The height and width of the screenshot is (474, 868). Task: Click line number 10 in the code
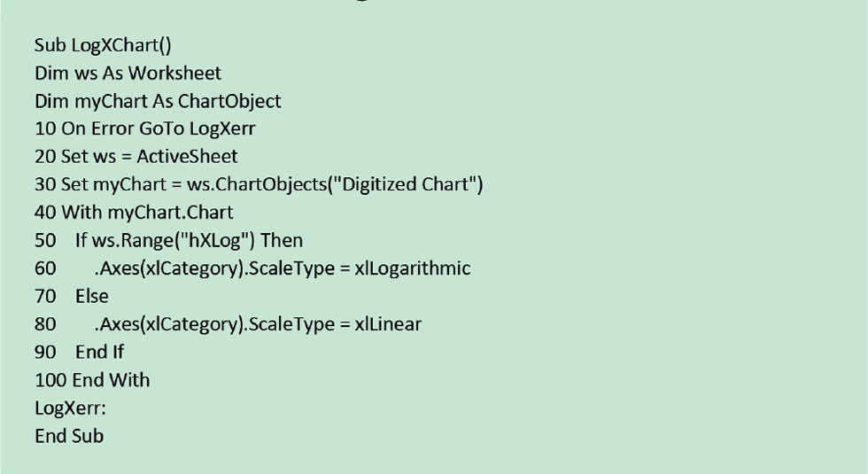coord(44,129)
